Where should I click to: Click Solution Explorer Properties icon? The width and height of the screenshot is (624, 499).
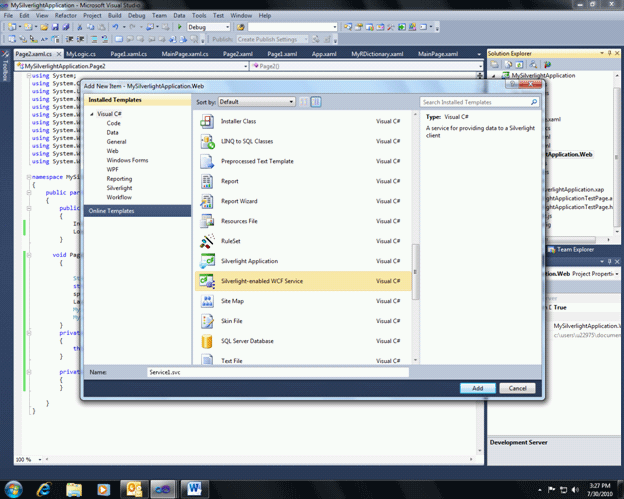click(x=495, y=64)
